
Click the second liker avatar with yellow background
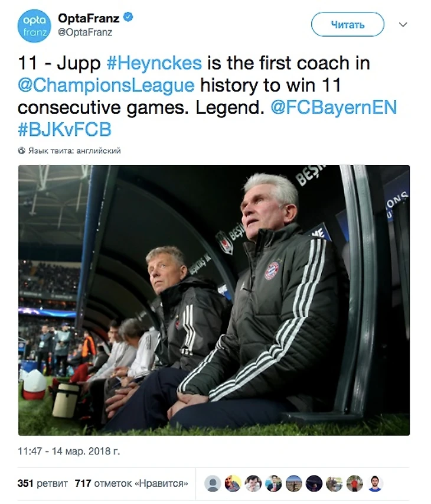coord(233,483)
